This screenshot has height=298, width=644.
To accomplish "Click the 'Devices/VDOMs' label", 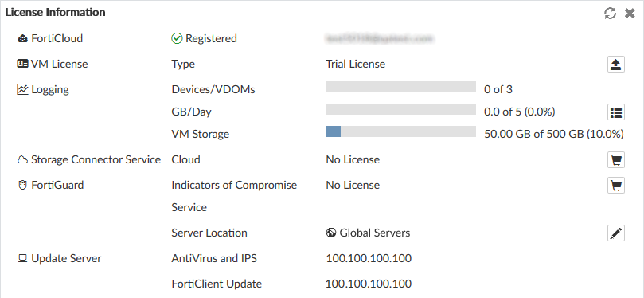I will (213, 89).
